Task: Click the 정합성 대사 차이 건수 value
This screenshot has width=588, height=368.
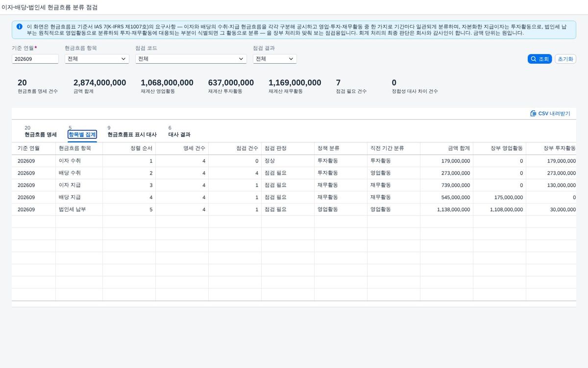Action: [x=394, y=83]
